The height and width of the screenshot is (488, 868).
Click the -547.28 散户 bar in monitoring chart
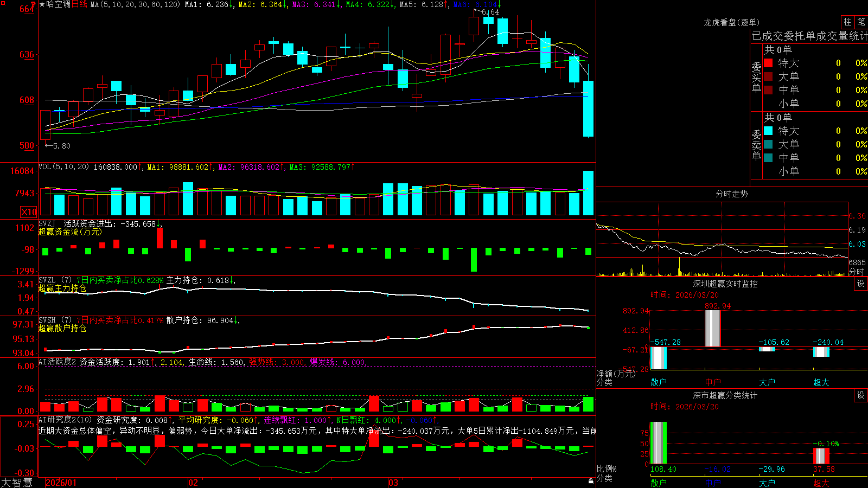tap(659, 358)
